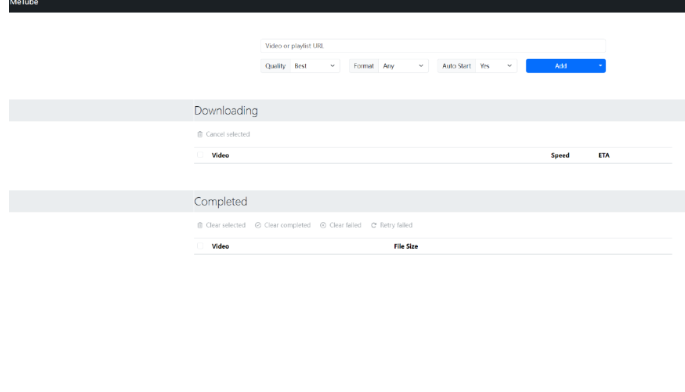Click the File Size column header
The height and width of the screenshot is (392, 685).
click(x=406, y=246)
